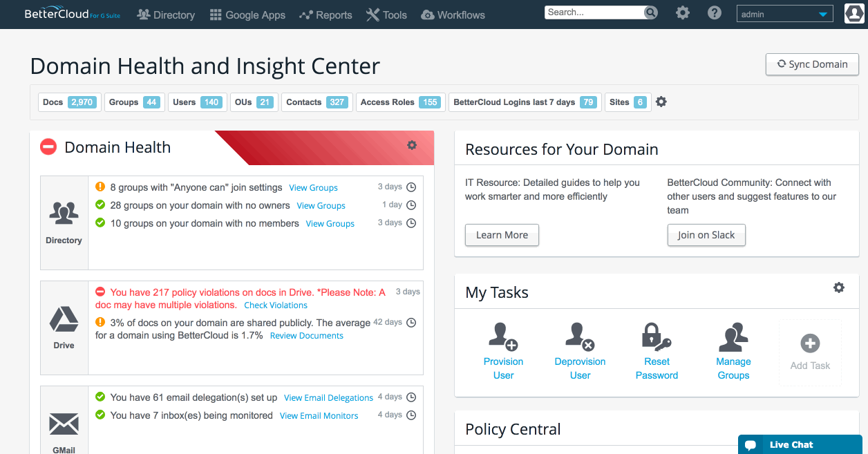Click the Resources for Your Domain heading

(561, 149)
